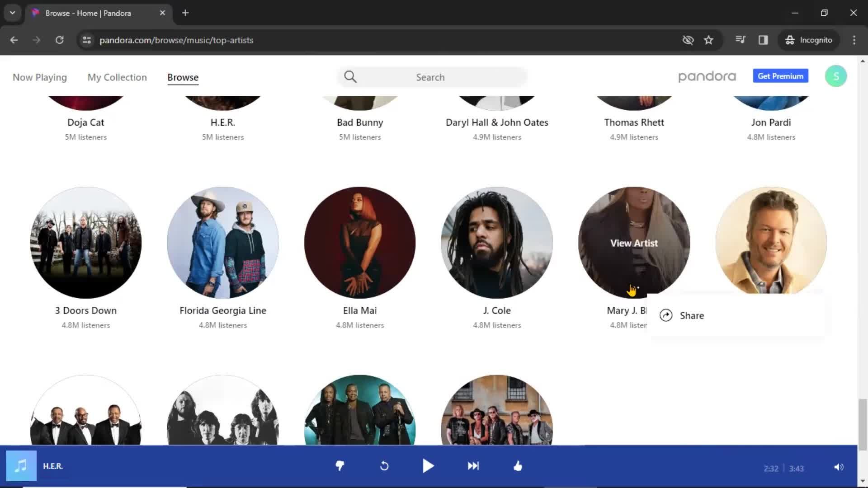Open the profile avatar menu labeled S
868x488 pixels.
pos(836,76)
